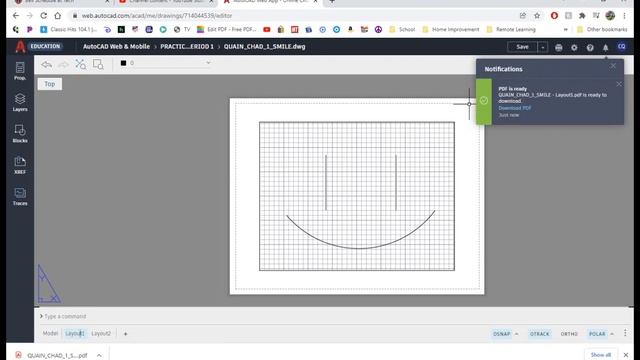640x360 pixels.
Task: Open the Layers panel
Action: 20,102
